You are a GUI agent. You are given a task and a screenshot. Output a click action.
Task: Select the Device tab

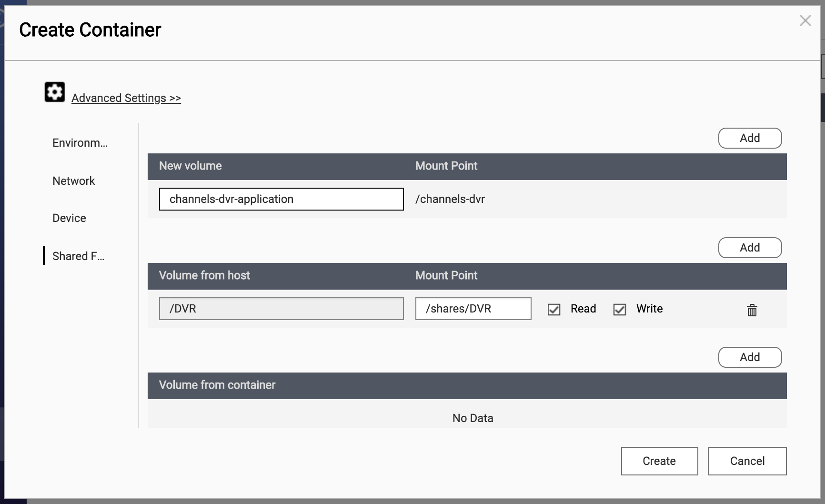point(70,218)
